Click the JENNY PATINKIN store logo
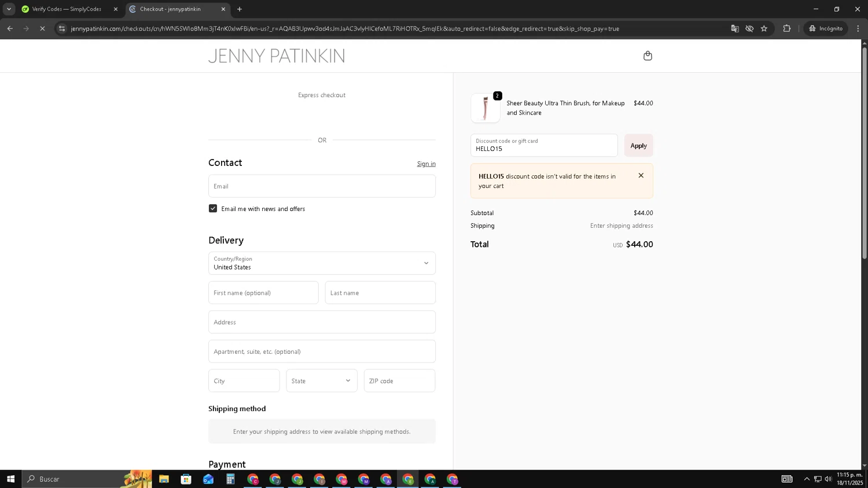The width and height of the screenshot is (868, 488). [x=277, y=56]
